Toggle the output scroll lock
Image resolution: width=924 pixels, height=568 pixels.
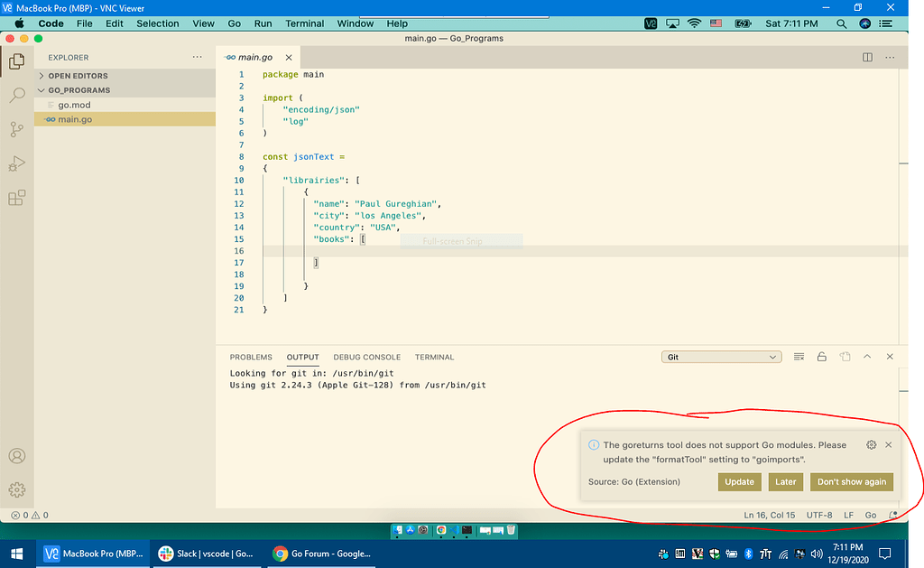click(x=821, y=357)
